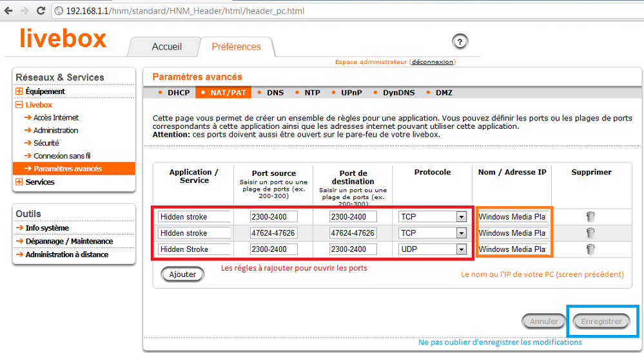This screenshot has width=644, height=353.
Task: Open help with the question mark icon
Action: pyautogui.click(x=460, y=41)
